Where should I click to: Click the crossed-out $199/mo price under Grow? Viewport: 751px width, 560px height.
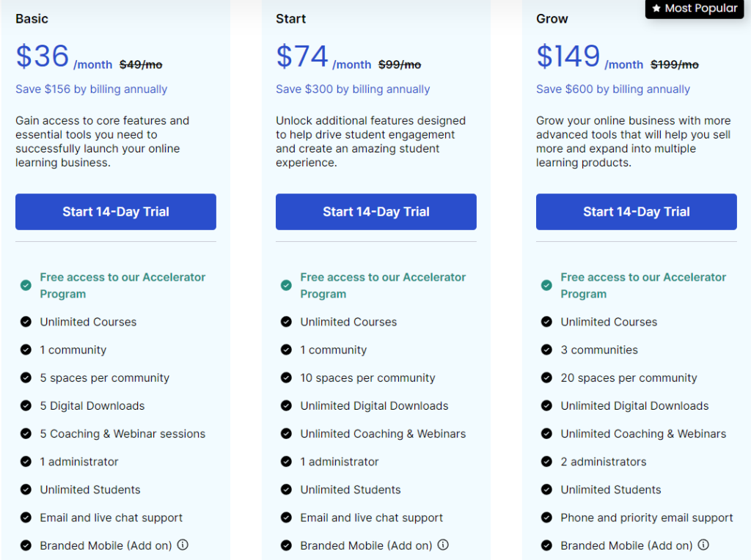tap(675, 64)
